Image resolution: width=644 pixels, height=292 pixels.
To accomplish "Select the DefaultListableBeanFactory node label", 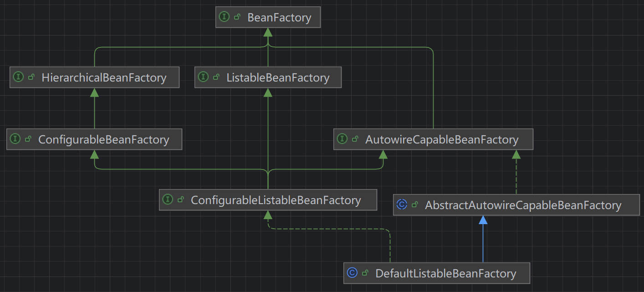I will (x=445, y=273).
